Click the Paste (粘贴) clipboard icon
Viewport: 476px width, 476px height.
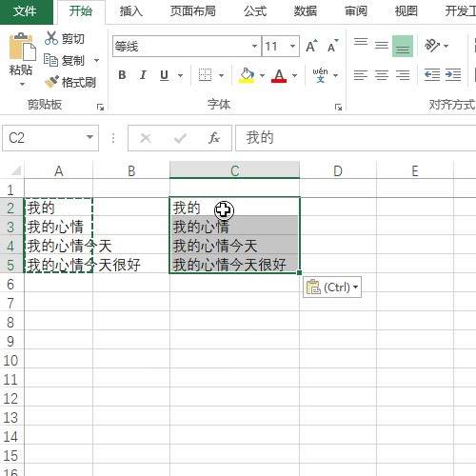[21, 47]
